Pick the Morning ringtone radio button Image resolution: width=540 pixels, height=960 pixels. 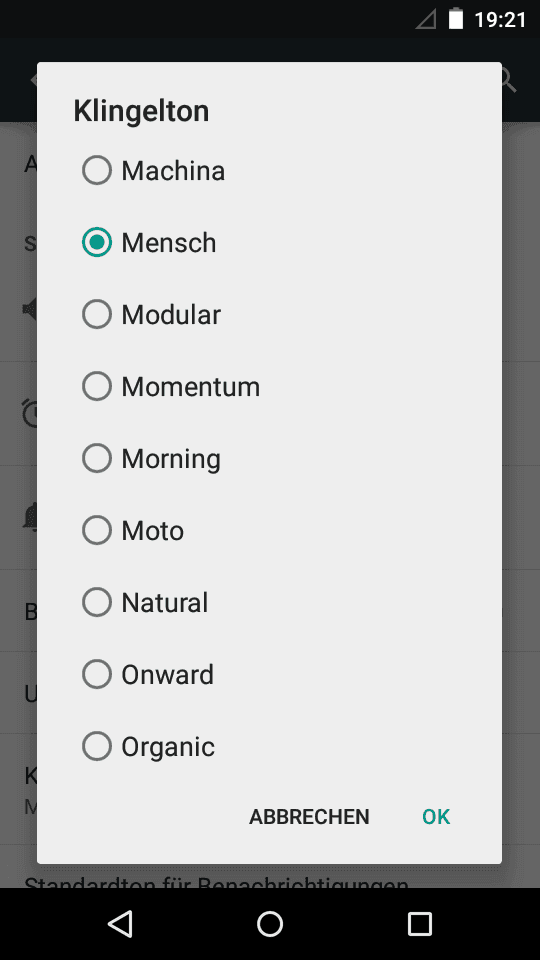coord(97,459)
